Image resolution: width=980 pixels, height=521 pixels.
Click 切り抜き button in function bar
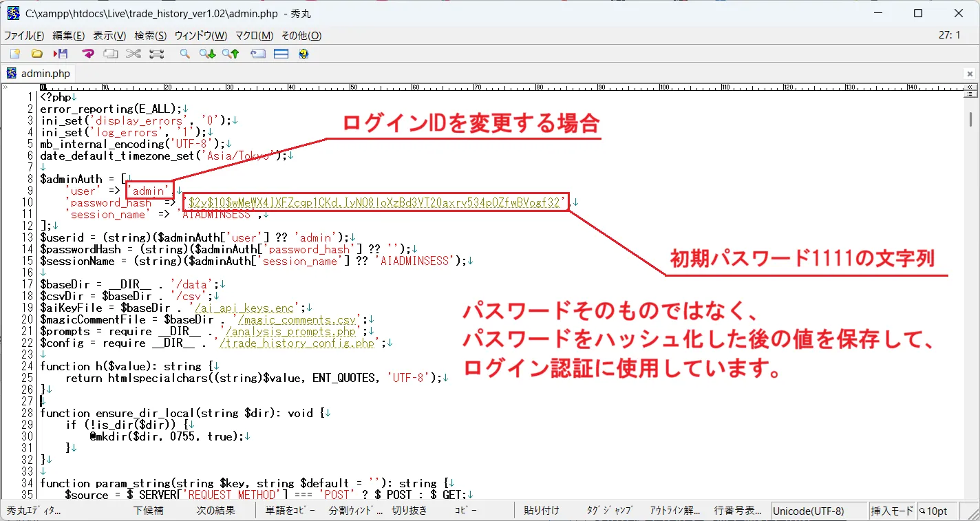(x=409, y=511)
